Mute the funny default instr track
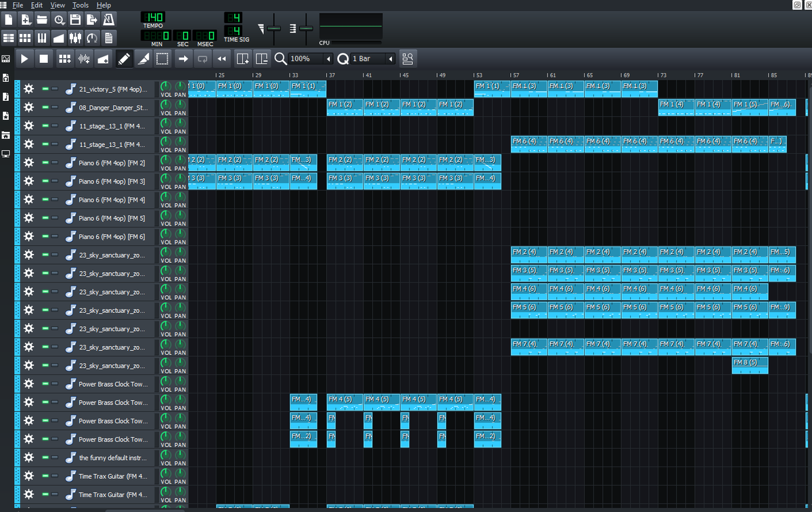The image size is (812, 512). (45, 457)
